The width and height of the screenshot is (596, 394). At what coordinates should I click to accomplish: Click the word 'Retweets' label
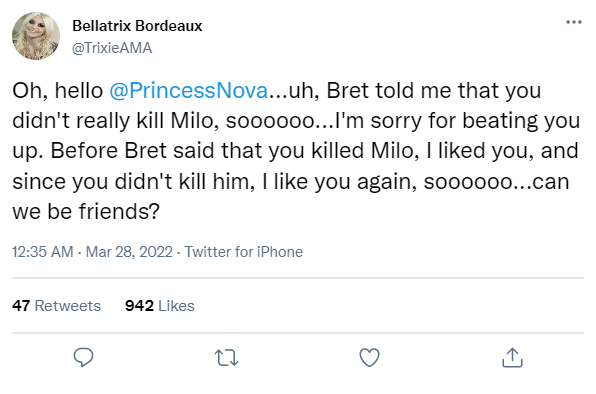[68, 305]
